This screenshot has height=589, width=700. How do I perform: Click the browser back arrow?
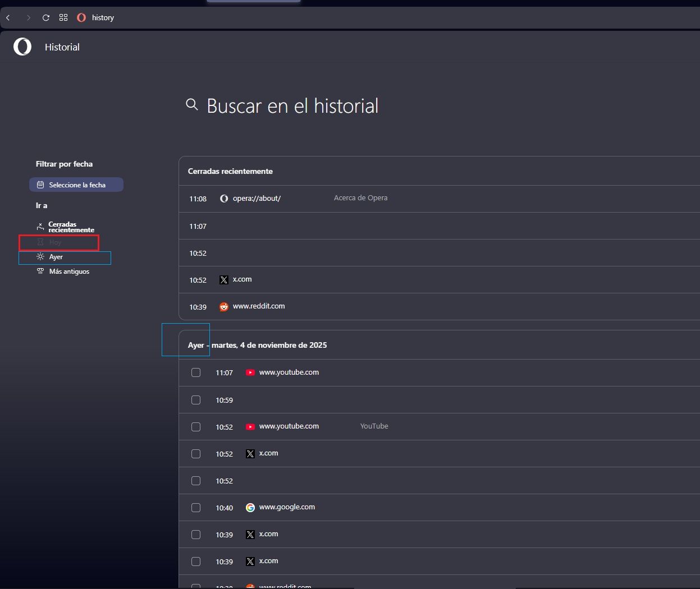(x=8, y=18)
